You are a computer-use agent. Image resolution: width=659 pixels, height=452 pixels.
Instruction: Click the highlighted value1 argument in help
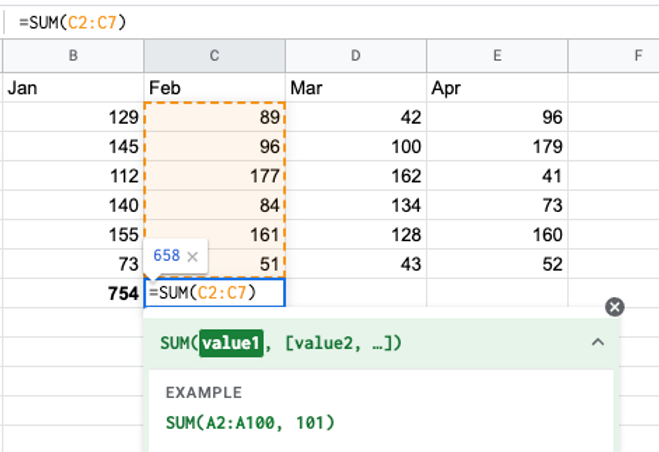click(x=231, y=343)
